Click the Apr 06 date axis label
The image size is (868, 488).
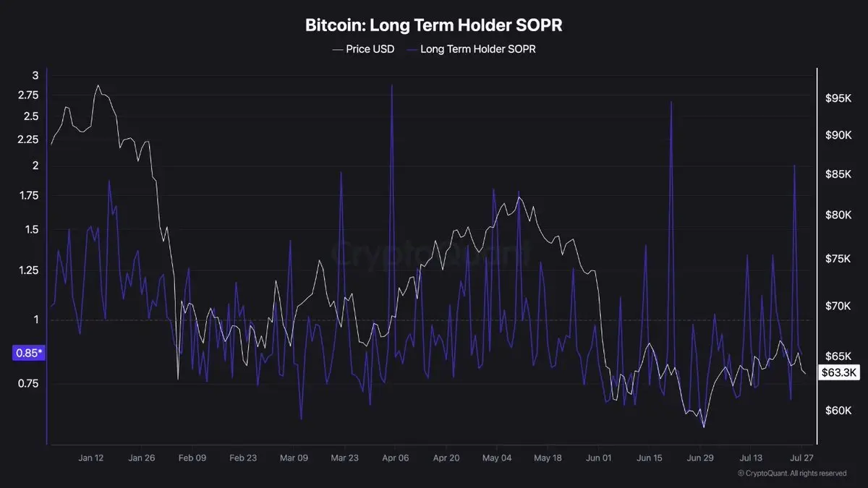pyautogui.click(x=396, y=458)
